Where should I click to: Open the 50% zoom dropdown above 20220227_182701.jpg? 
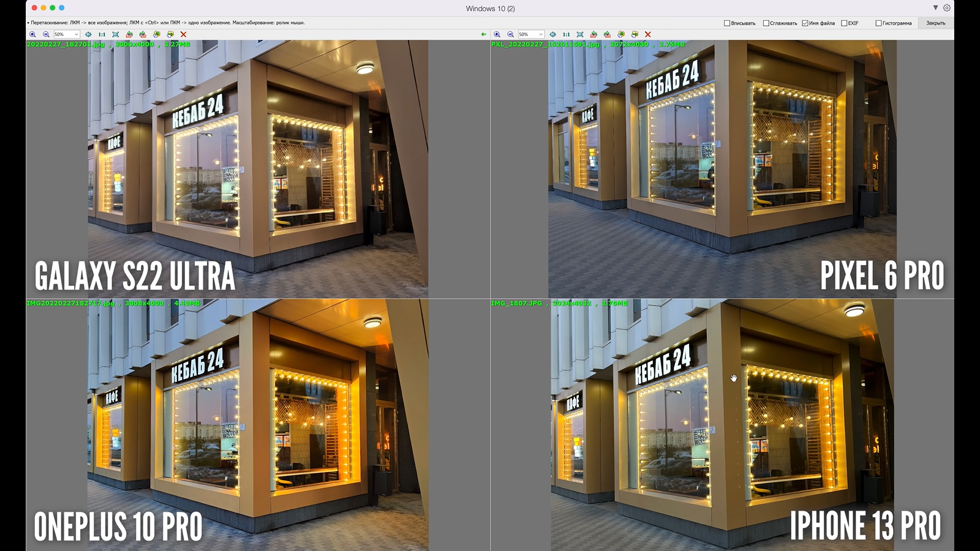pos(67,34)
